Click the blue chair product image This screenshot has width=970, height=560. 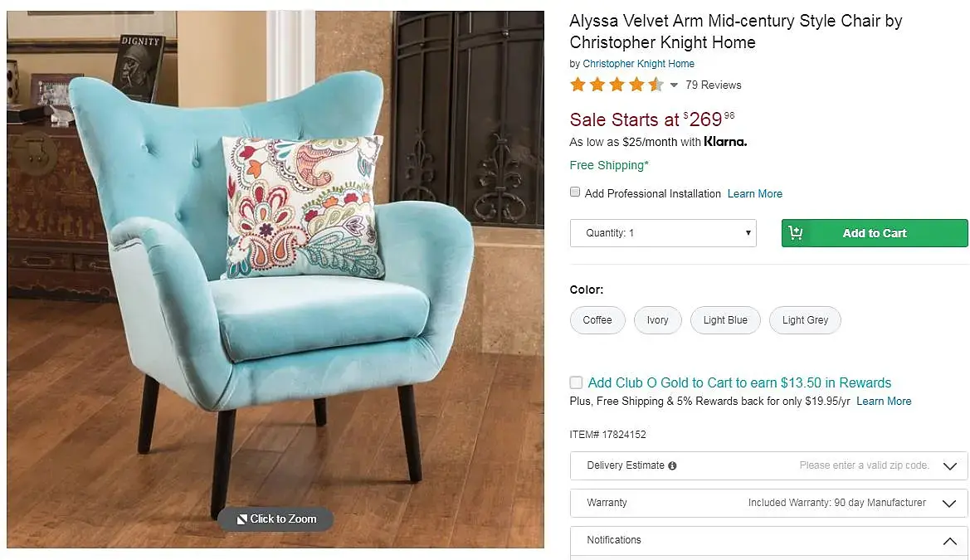click(275, 279)
